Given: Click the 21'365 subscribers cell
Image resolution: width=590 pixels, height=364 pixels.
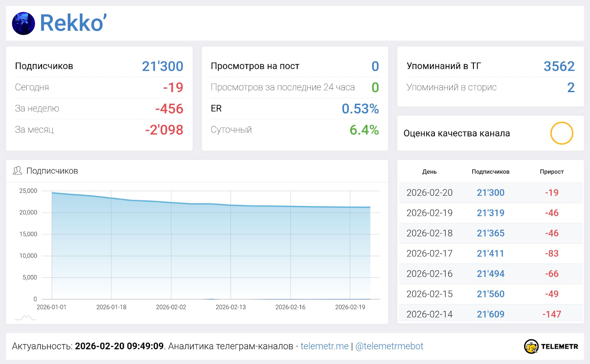Looking at the screenshot, I should pyautogui.click(x=490, y=233).
